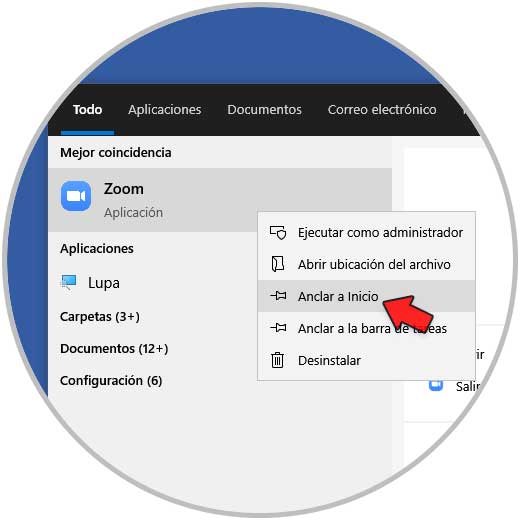Click the pin icon next to Anclar a la barra
Screen dimensions: 520x520
point(278,328)
